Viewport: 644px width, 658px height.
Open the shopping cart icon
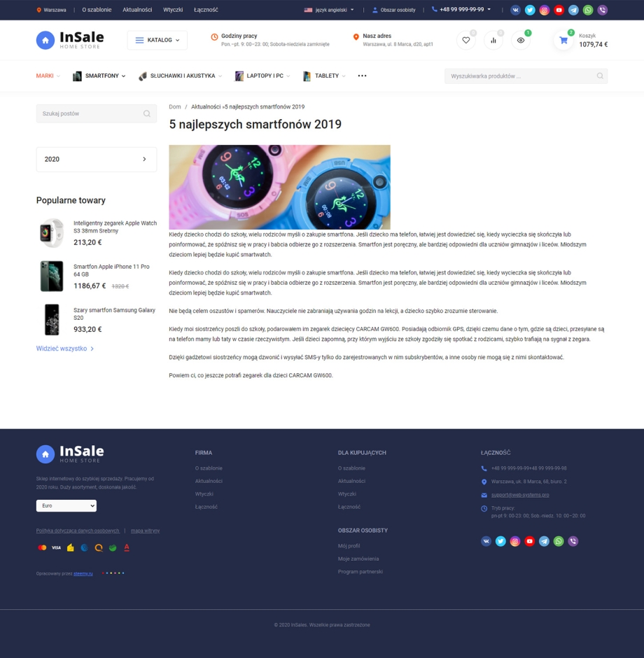563,41
